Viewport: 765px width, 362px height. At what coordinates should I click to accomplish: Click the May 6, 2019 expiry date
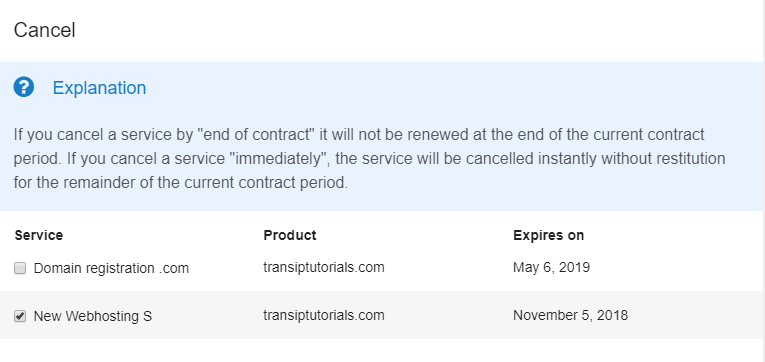(551, 267)
